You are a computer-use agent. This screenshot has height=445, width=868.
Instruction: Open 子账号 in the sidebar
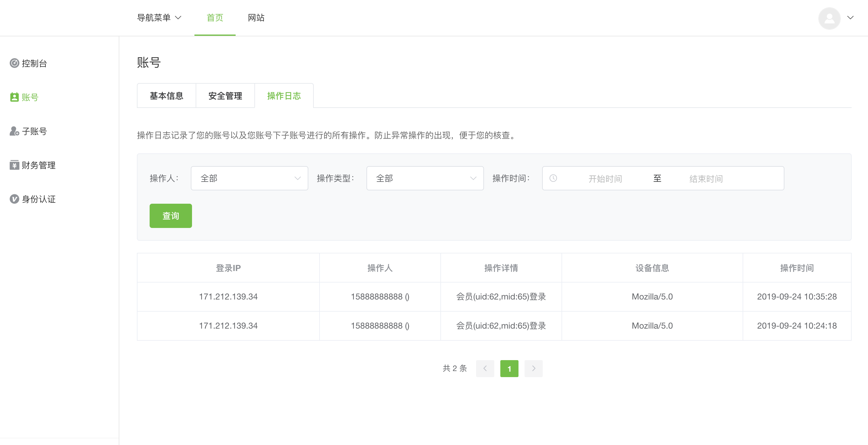(x=34, y=131)
